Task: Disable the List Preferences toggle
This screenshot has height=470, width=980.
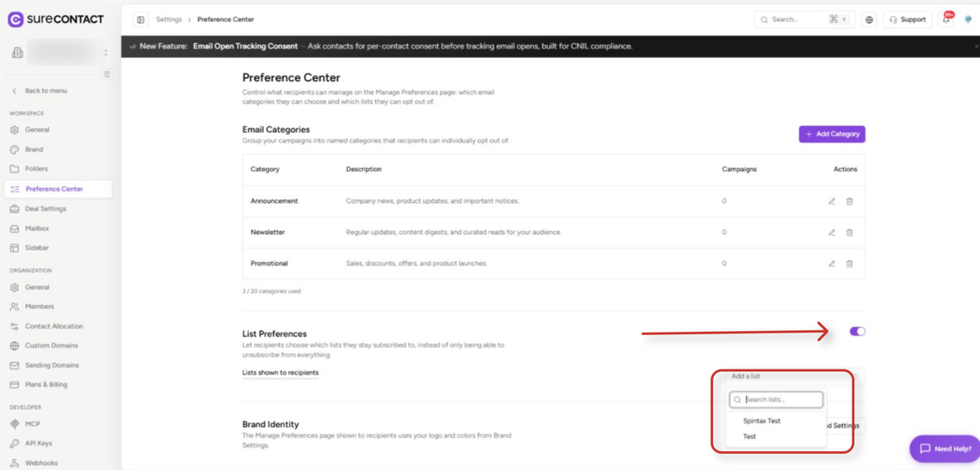Action: 857,331
